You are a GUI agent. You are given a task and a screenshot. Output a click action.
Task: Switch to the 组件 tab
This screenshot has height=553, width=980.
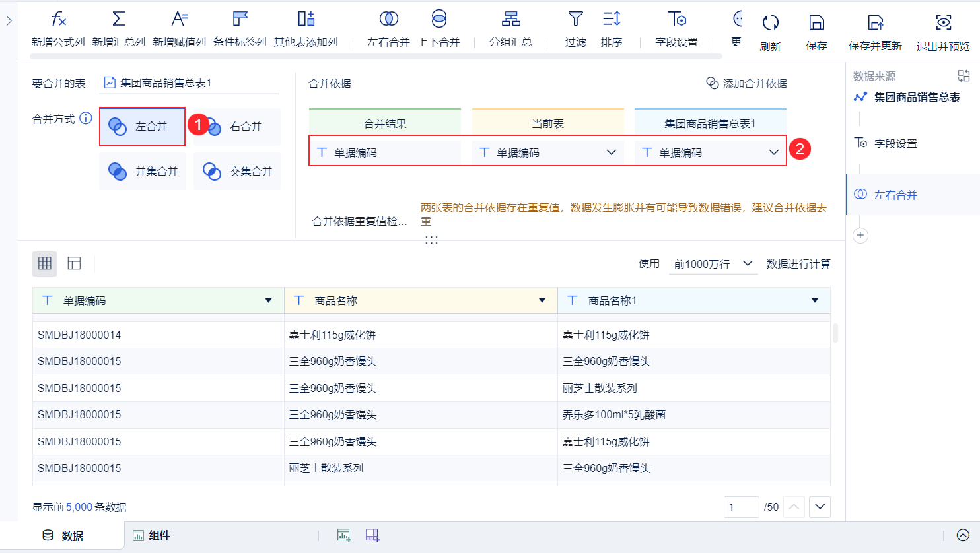pos(151,535)
